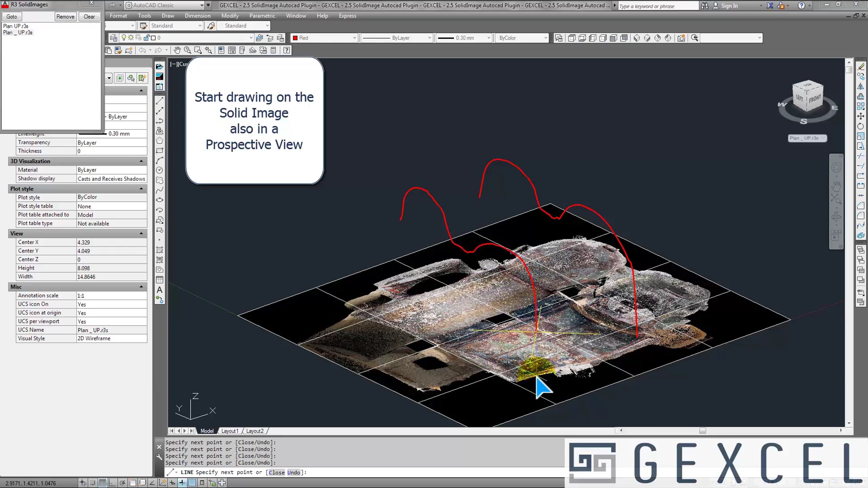The image size is (868, 488).
Task: Select the Pan hand tool
Action: pyautogui.click(x=177, y=50)
